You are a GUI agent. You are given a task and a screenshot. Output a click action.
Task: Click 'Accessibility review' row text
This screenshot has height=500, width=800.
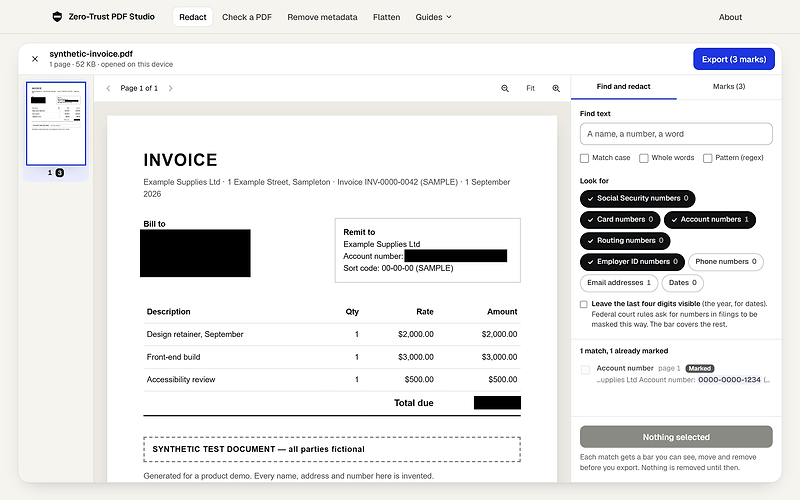pos(181,380)
